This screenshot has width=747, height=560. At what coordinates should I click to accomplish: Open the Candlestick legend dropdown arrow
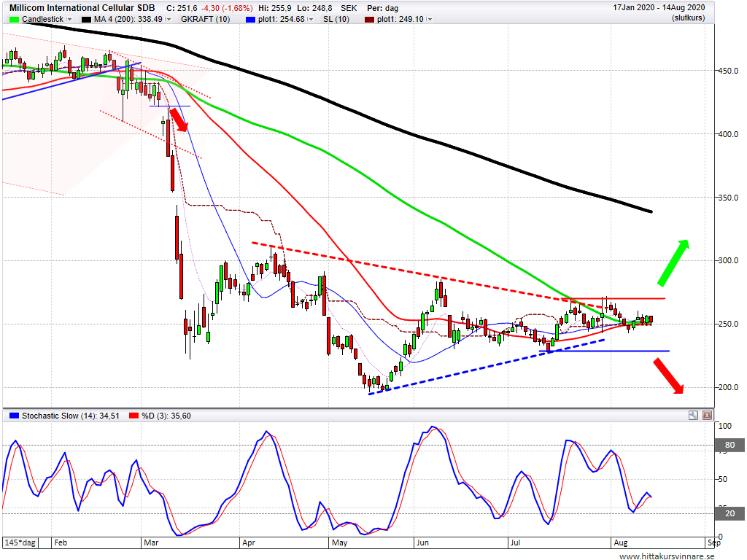pos(69,19)
